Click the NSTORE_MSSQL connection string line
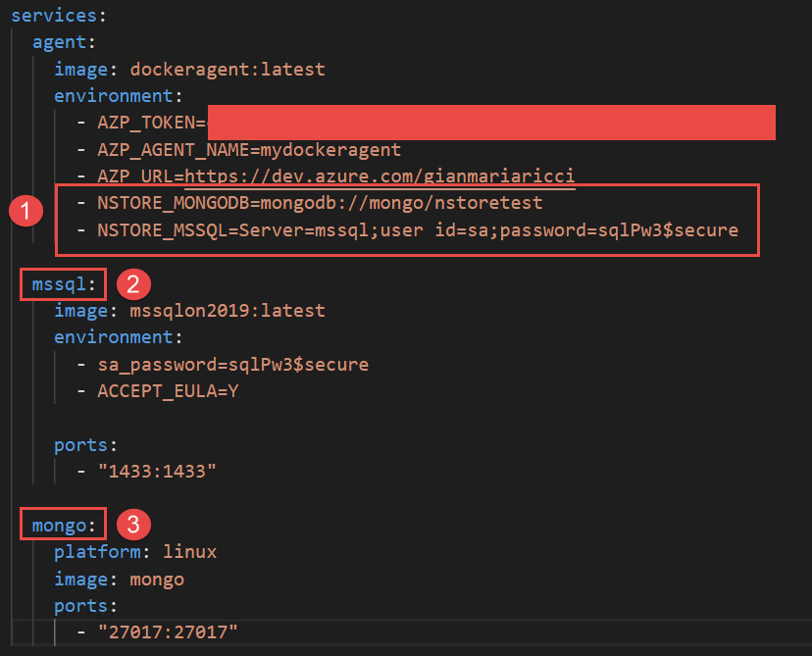 point(417,230)
